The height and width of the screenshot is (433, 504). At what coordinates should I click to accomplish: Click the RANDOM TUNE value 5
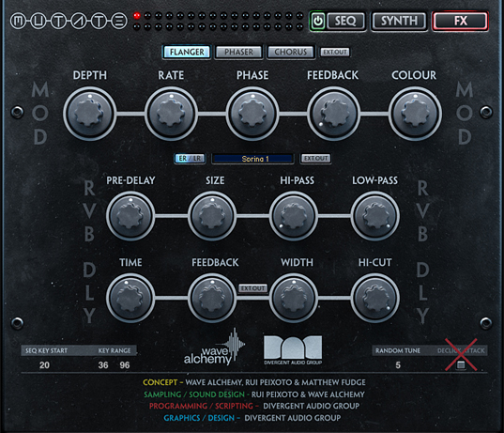click(398, 365)
